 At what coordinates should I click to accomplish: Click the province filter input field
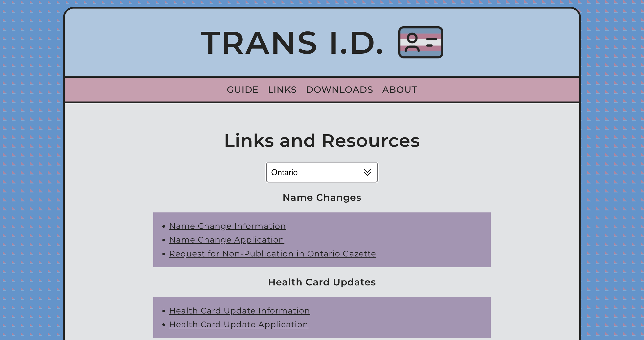[x=322, y=172]
